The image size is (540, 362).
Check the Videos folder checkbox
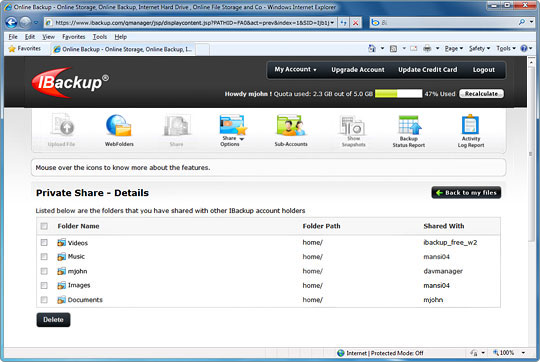tap(44, 242)
